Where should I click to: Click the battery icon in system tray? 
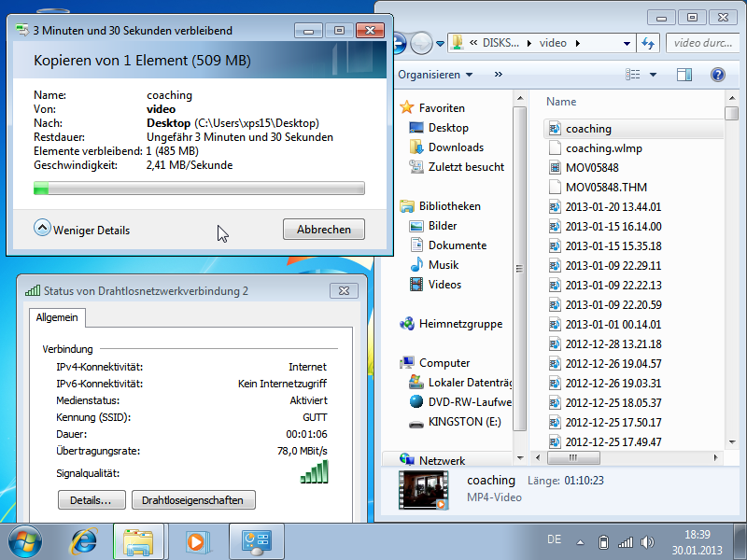point(604,541)
